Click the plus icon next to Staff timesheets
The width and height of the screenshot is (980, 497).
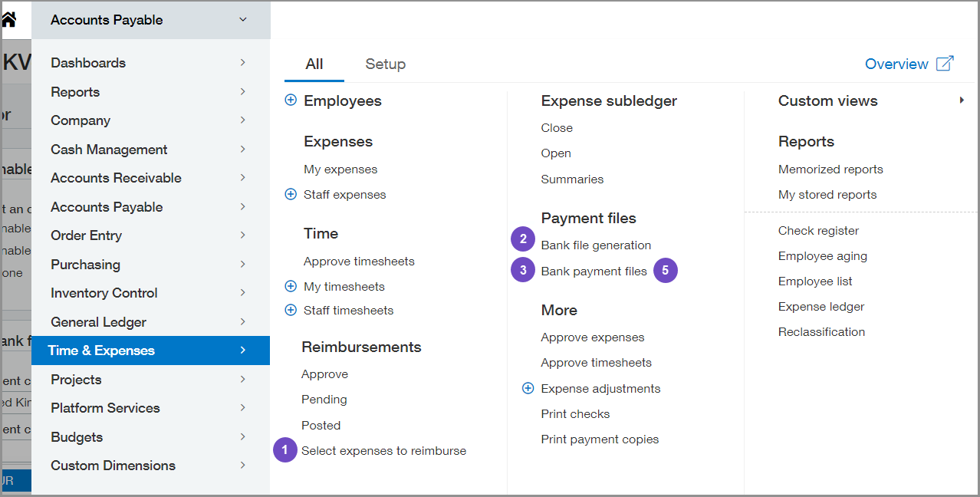291,311
